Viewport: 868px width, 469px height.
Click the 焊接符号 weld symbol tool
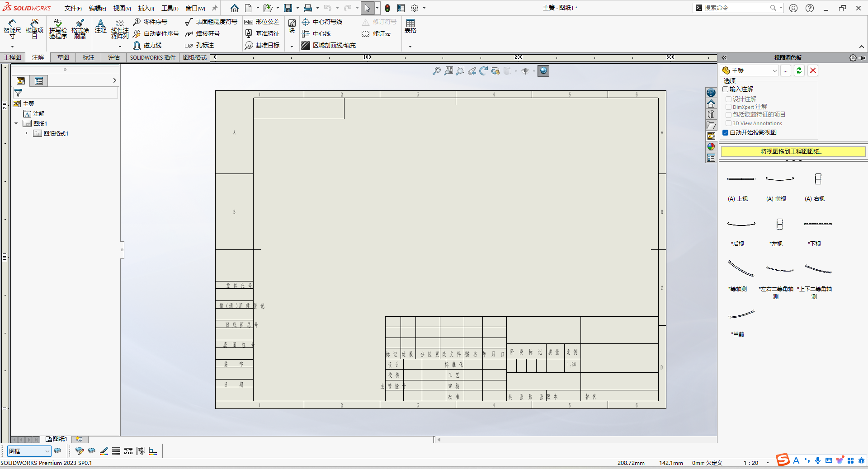tap(203, 33)
